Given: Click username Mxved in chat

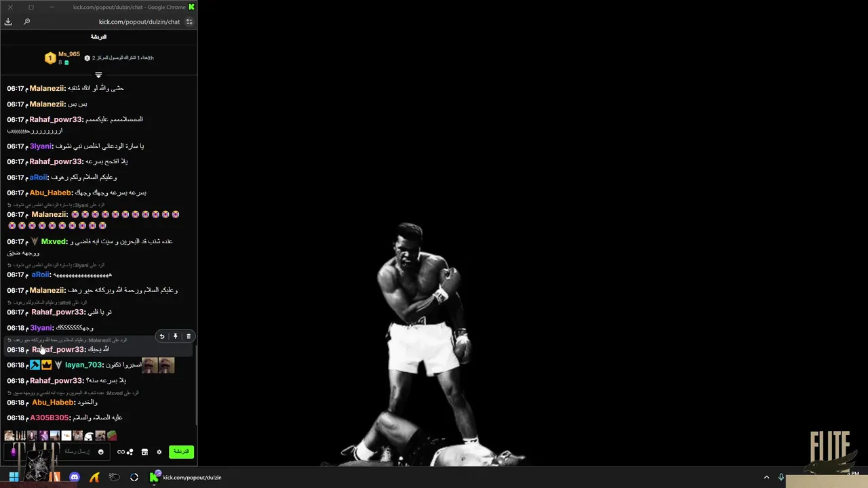Looking at the screenshot, I should point(54,241).
